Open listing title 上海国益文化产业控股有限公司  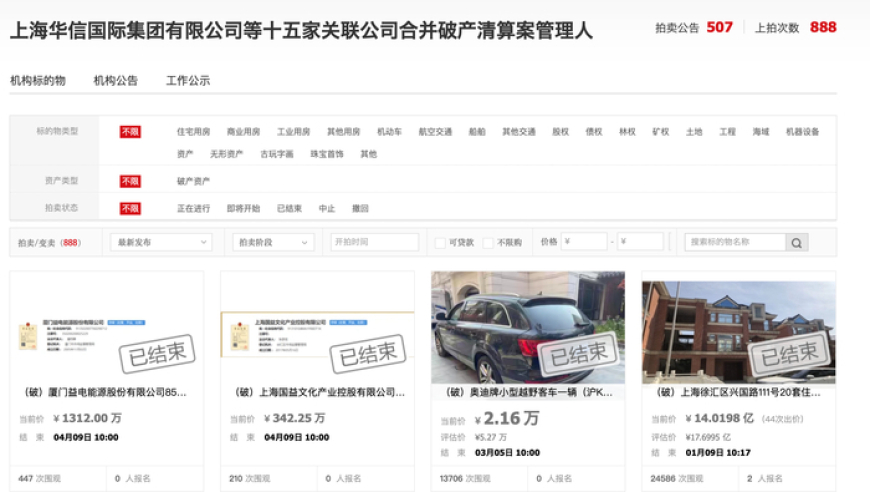pyautogui.click(x=318, y=393)
